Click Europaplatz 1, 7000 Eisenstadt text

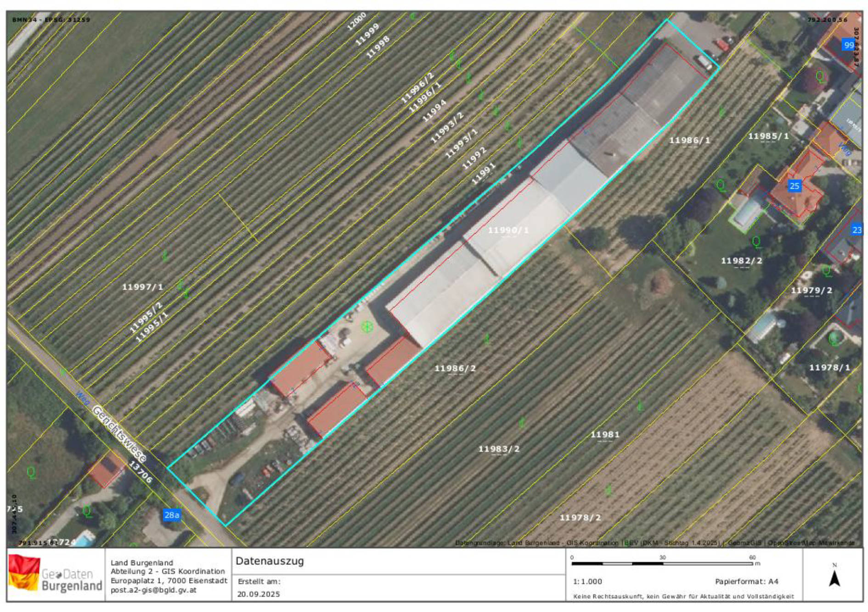pos(169,580)
